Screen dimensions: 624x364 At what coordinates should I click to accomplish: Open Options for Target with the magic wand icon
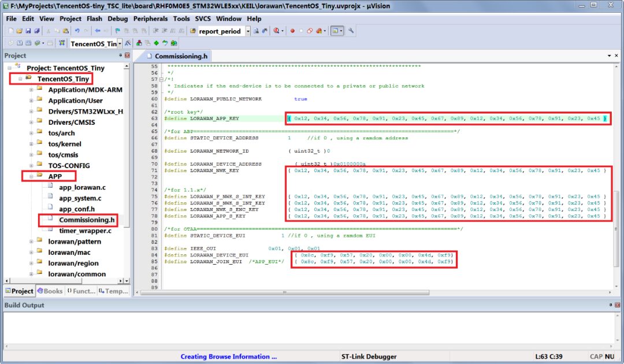[x=127, y=43]
